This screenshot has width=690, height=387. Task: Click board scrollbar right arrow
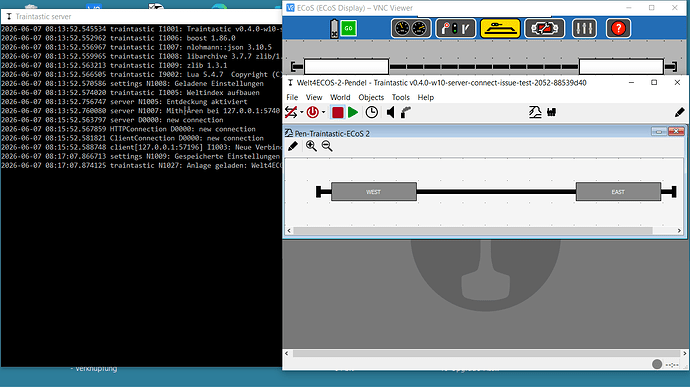click(679, 231)
